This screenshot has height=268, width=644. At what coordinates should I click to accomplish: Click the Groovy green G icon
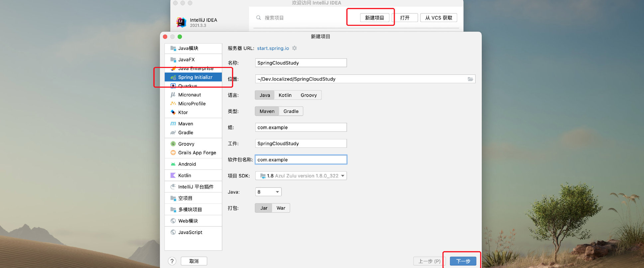pos(173,144)
